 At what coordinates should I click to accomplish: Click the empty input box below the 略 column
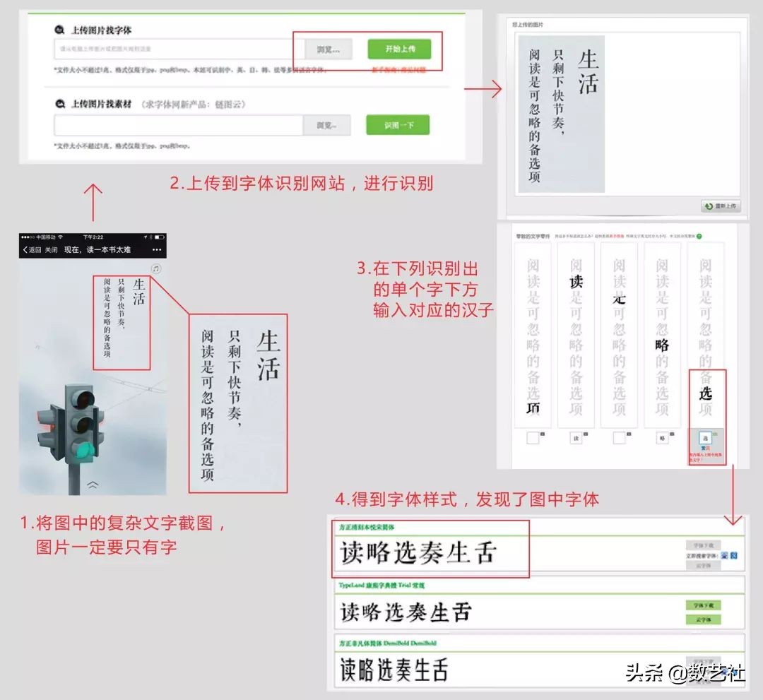point(662,438)
